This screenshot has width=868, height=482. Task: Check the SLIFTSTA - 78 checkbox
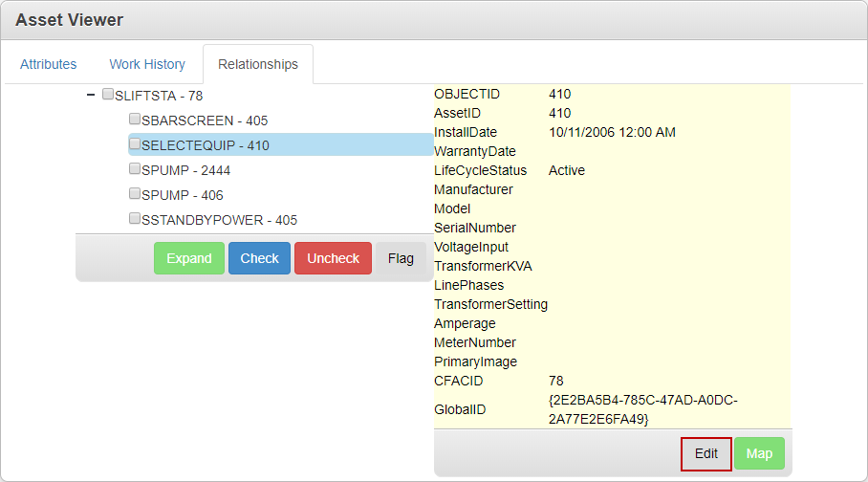108,95
